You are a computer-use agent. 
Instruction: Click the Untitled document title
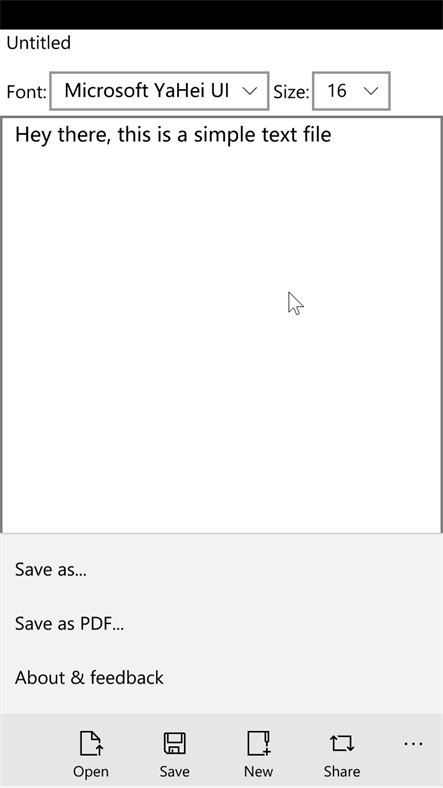pyautogui.click(x=39, y=43)
